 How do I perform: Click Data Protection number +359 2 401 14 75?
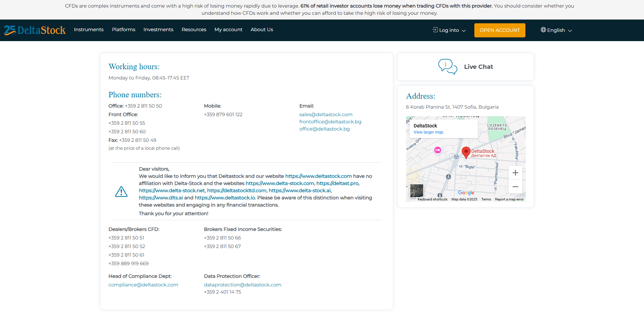pyautogui.click(x=222, y=292)
